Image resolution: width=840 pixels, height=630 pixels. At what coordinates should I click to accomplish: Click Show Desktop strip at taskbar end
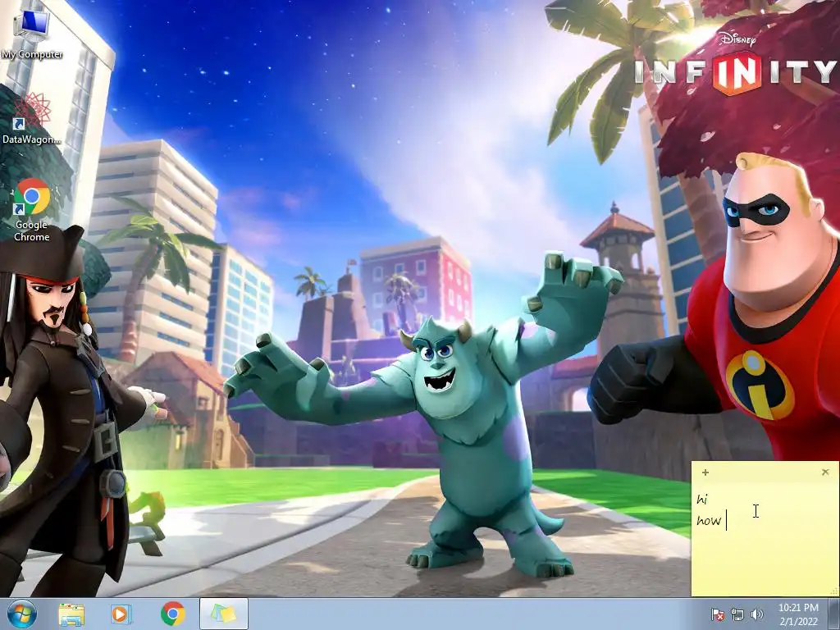(x=834, y=614)
